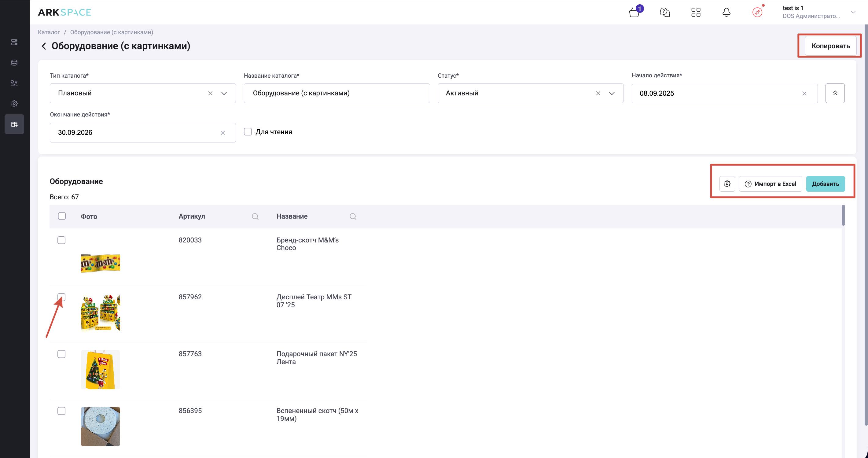This screenshot has height=458, width=868.
Task: Click the Название каталога input field
Action: click(x=336, y=93)
